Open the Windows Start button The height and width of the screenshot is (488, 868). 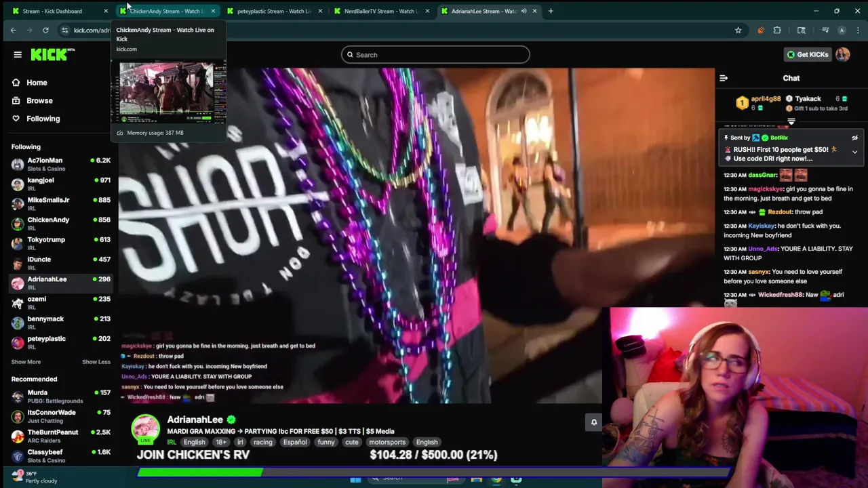[x=355, y=479]
